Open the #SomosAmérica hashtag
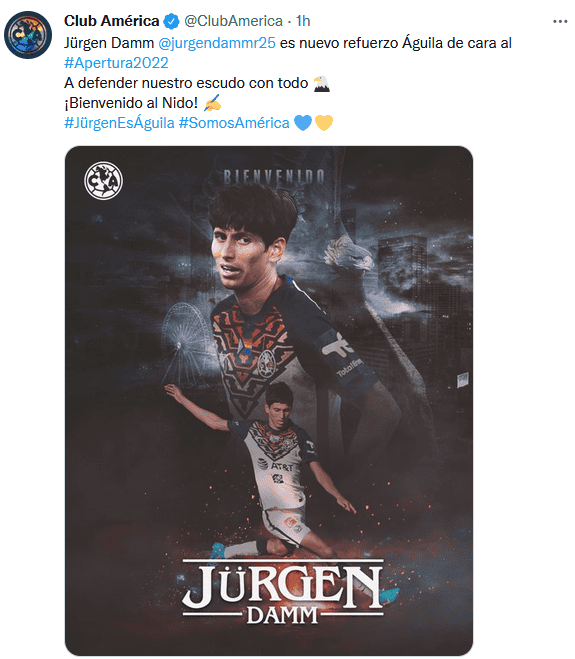Screen dimensions: 575x659 click(x=234, y=123)
